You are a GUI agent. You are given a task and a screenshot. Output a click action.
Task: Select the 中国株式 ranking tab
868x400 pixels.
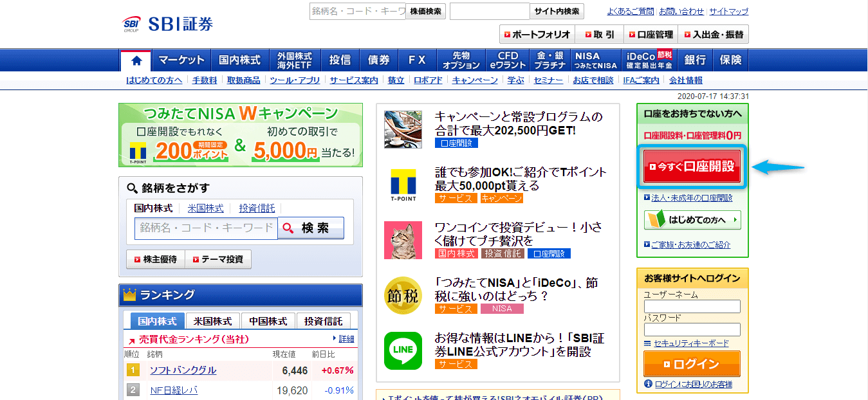[x=268, y=321]
